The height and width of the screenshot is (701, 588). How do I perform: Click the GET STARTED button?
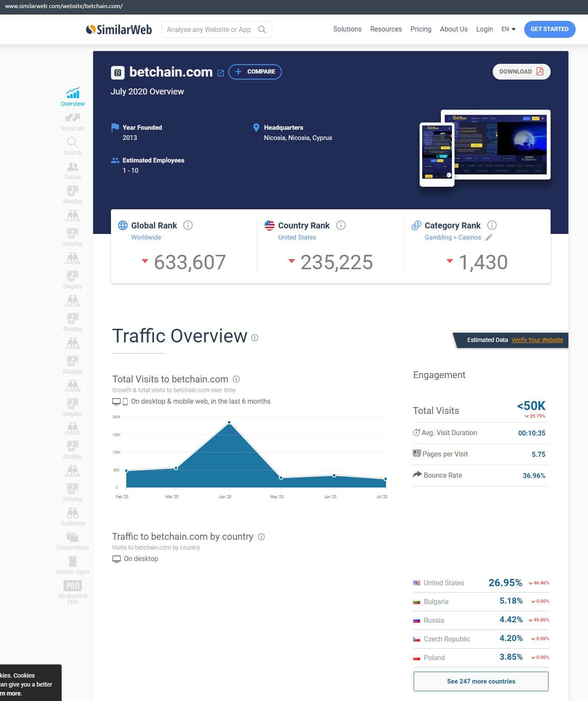click(550, 29)
